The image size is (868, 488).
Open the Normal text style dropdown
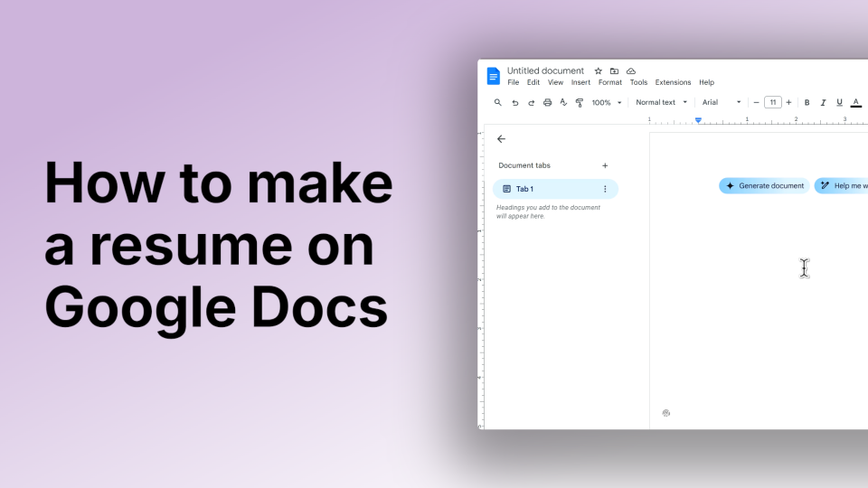pos(661,102)
